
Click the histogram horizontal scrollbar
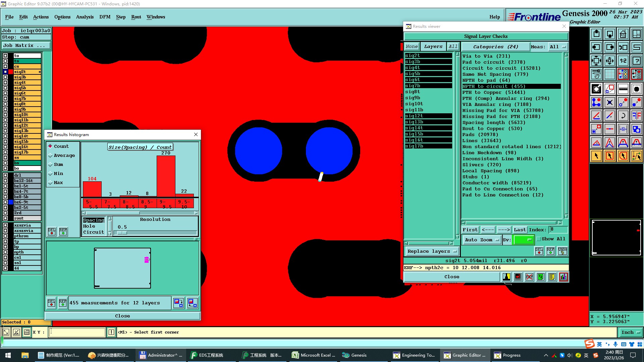pos(140,213)
